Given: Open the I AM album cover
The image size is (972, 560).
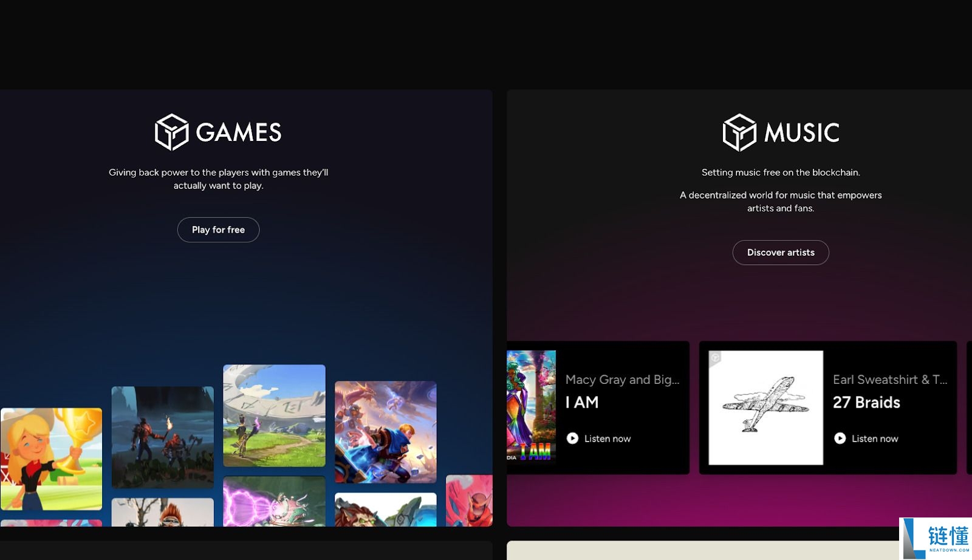Looking at the screenshot, I should [531, 408].
